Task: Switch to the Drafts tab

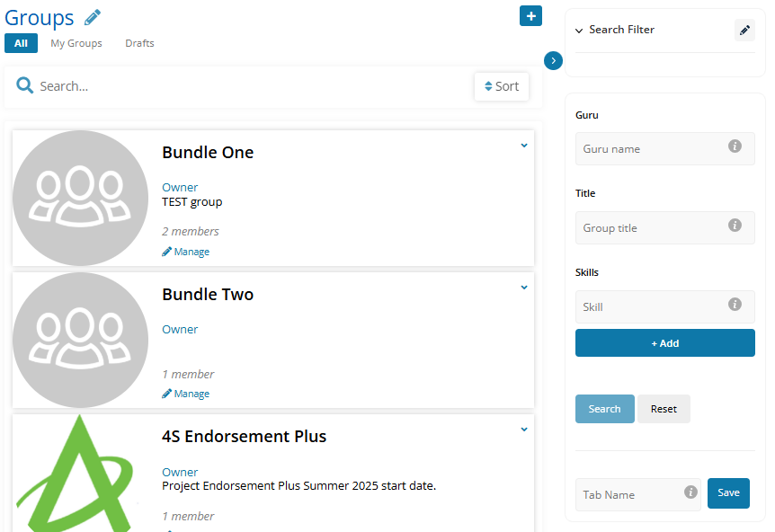Action: pyautogui.click(x=139, y=43)
